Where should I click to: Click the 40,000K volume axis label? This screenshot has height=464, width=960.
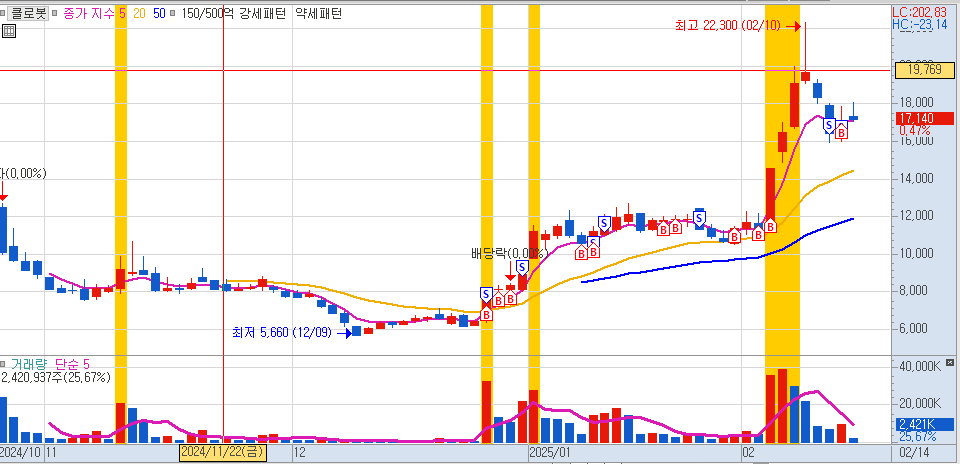919,366
